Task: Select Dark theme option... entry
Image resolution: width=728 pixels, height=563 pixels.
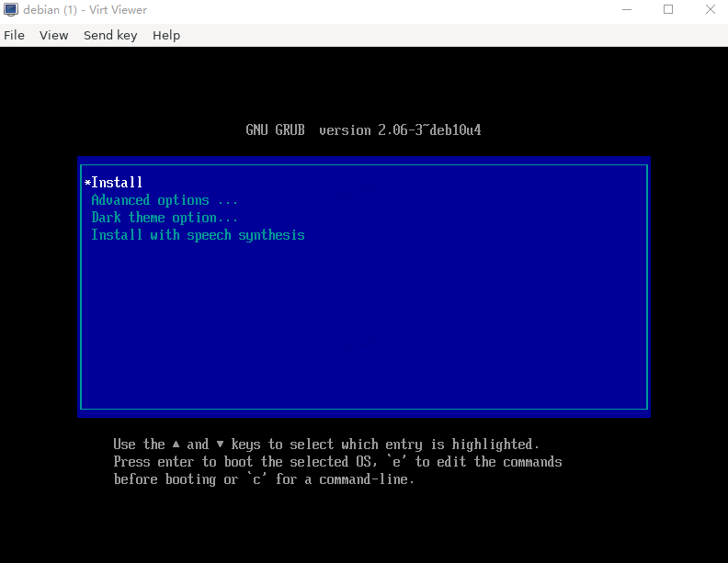Action: point(165,218)
